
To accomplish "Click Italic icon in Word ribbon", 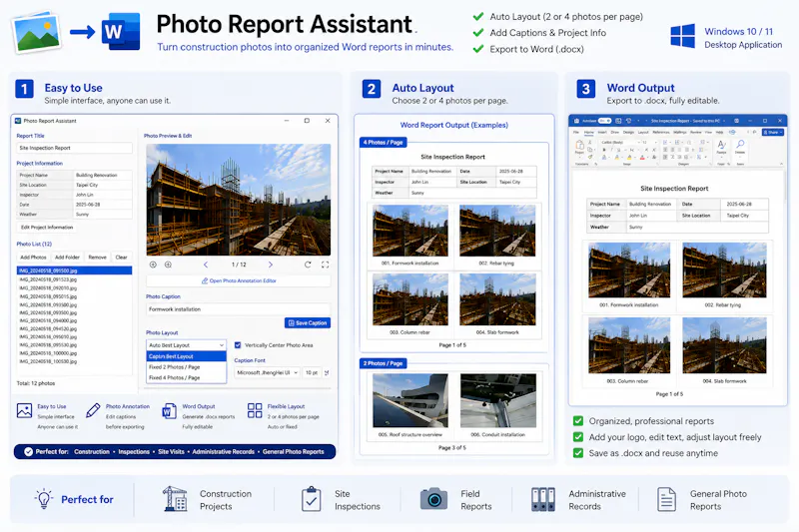I will click(x=612, y=150).
